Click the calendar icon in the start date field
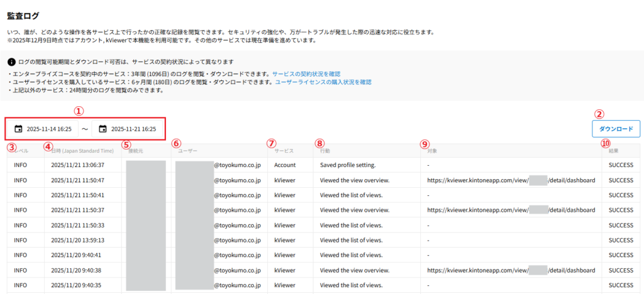Screen dimensions: 644x294 click(18, 129)
